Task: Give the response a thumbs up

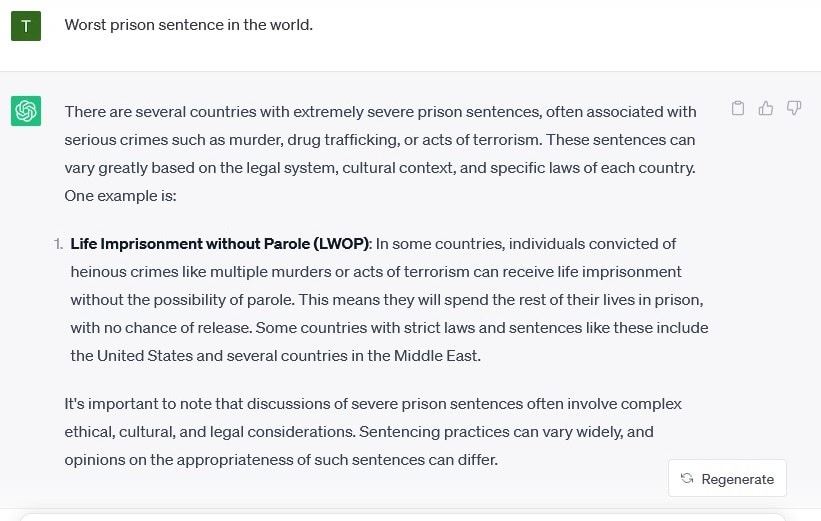Action: [766, 108]
